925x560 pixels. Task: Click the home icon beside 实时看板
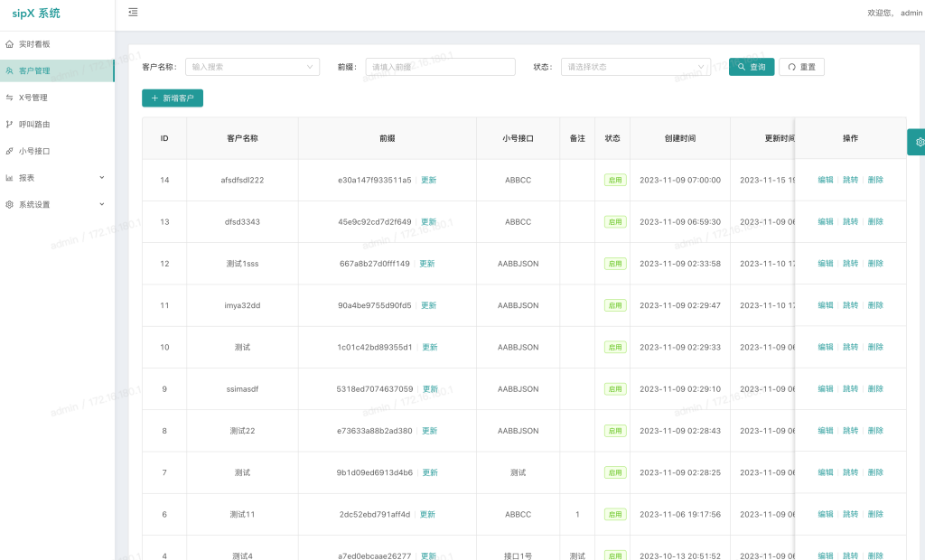(x=9, y=44)
